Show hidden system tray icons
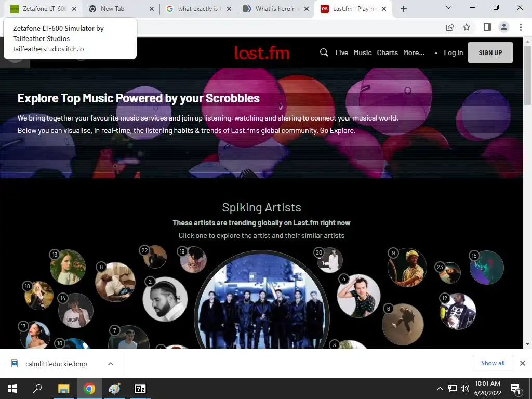 coord(440,389)
